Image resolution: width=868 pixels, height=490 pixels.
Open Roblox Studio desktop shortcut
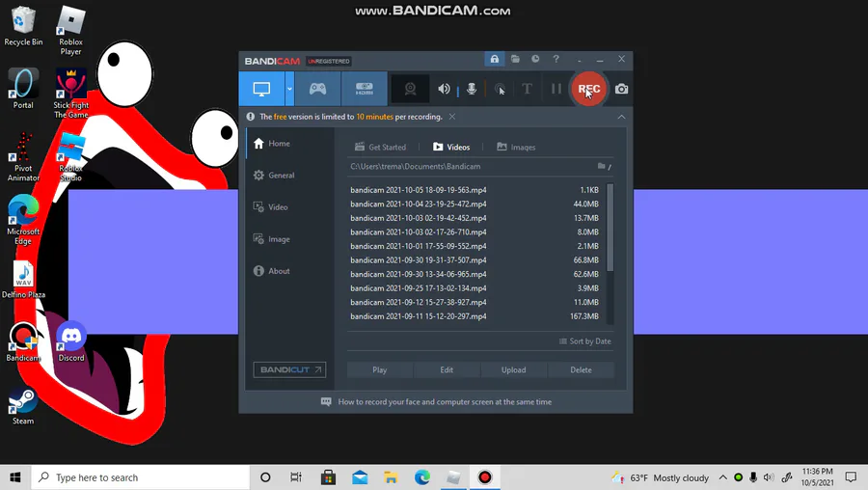point(70,156)
